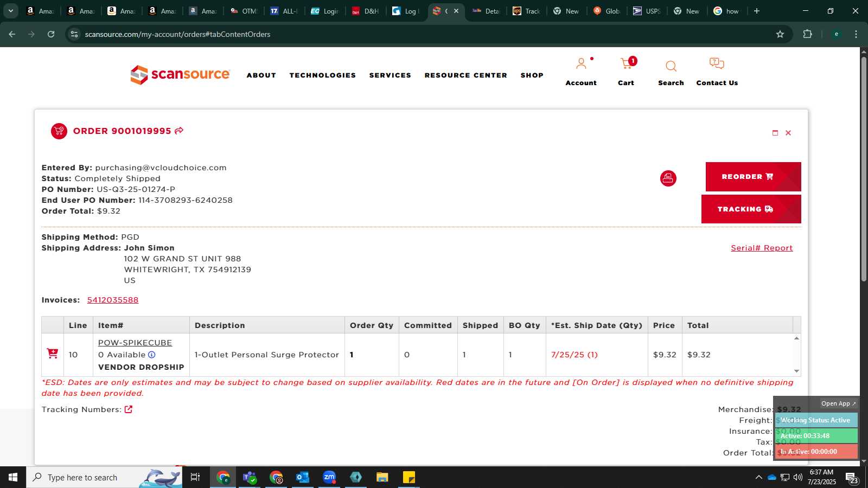Open invoice 5412035588 link
The image size is (868, 488).
coord(113,300)
